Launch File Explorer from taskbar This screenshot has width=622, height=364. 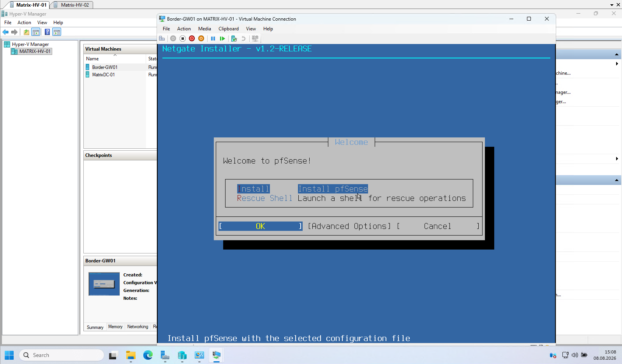click(130, 355)
